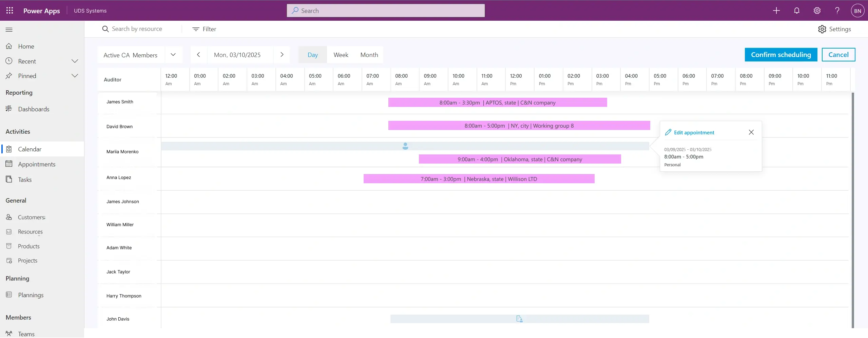The image size is (868, 338).
Task: Click the Confirm scheduling button
Action: (780, 54)
